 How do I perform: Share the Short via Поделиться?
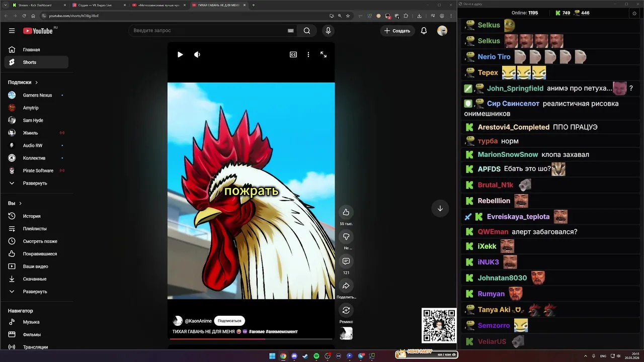[346, 286]
